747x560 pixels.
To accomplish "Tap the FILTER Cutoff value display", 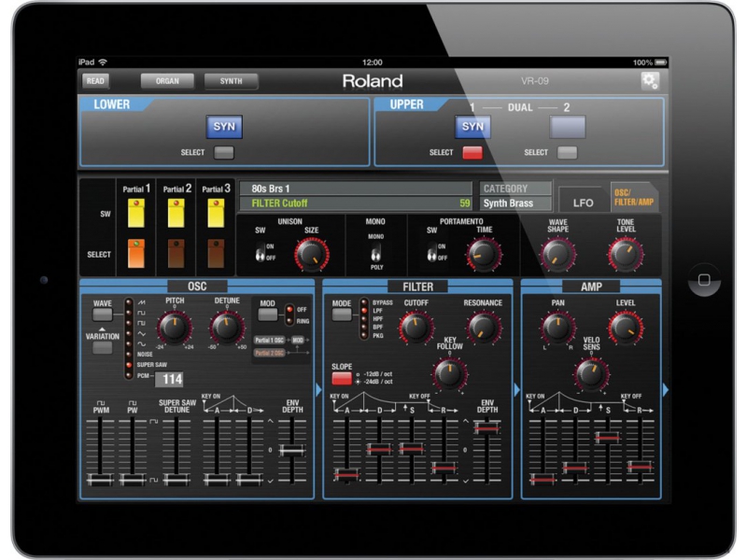I will click(x=356, y=203).
